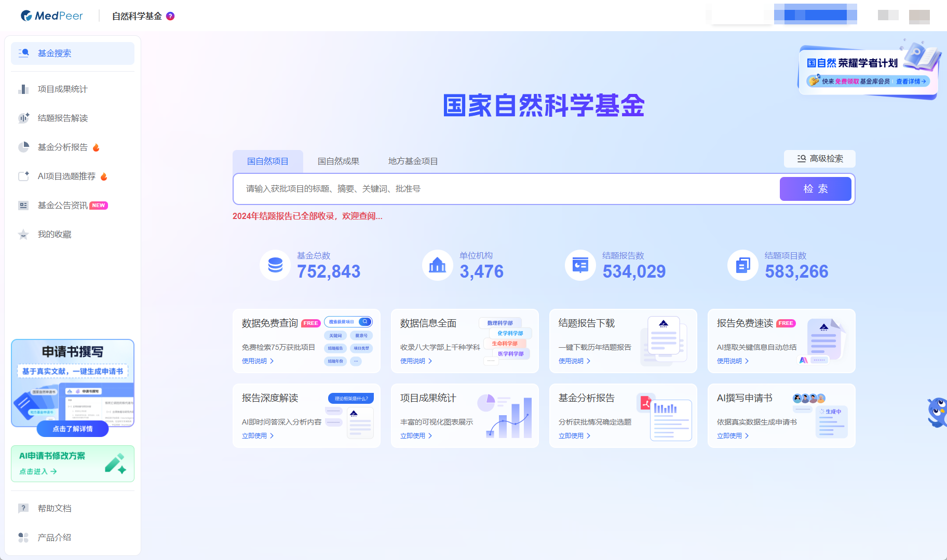Click the blue bird assistant mascot

937,412
